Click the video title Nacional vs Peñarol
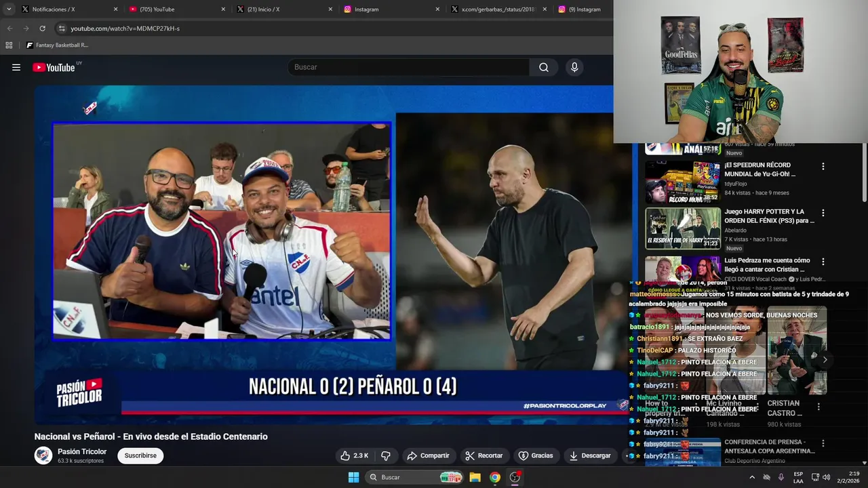The height and width of the screenshot is (488, 868). pyautogui.click(x=151, y=436)
